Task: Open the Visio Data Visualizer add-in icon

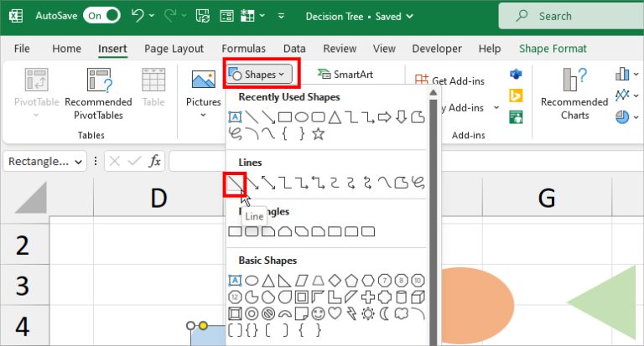Action: 516,75
